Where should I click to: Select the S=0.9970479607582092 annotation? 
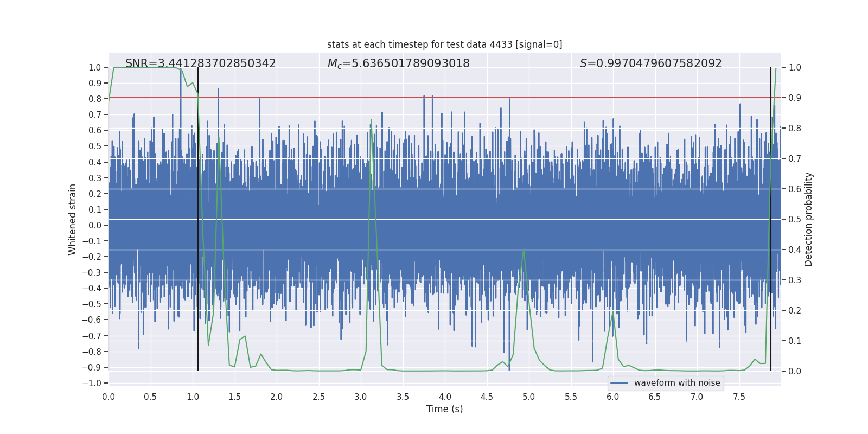(x=651, y=63)
